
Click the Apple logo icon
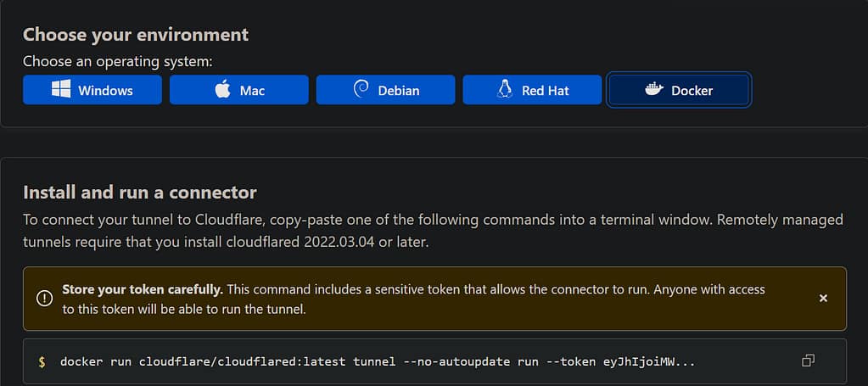point(222,90)
